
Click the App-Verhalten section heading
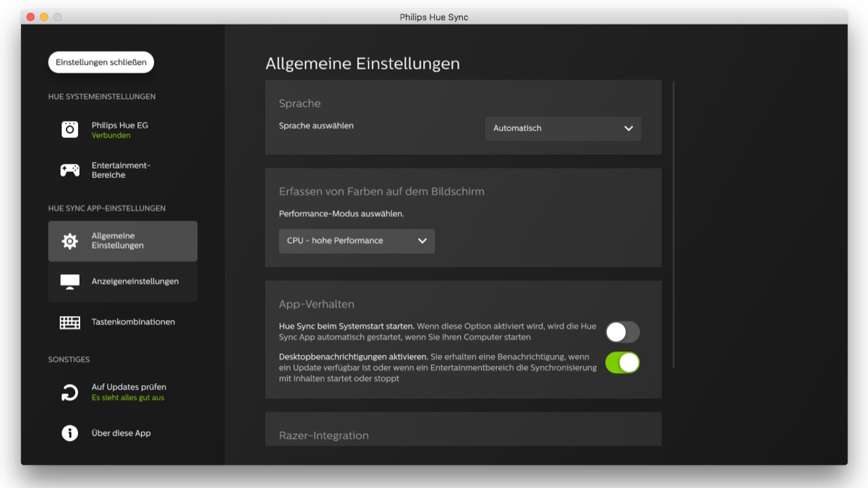(x=316, y=304)
